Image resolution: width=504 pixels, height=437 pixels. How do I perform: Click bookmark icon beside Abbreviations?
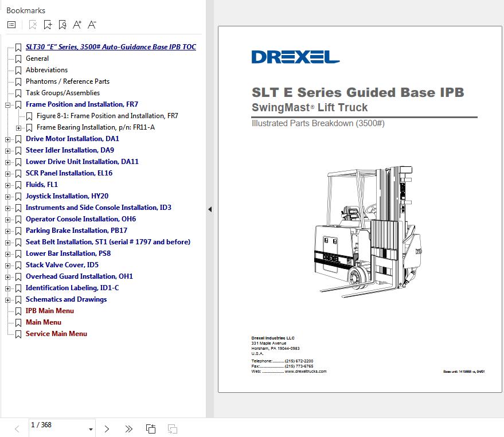[18, 71]
